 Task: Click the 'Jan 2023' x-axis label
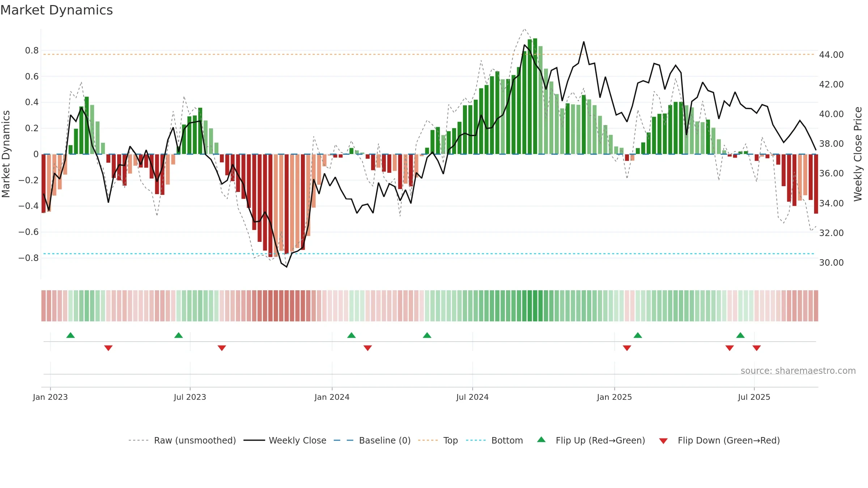pos(50,397)
